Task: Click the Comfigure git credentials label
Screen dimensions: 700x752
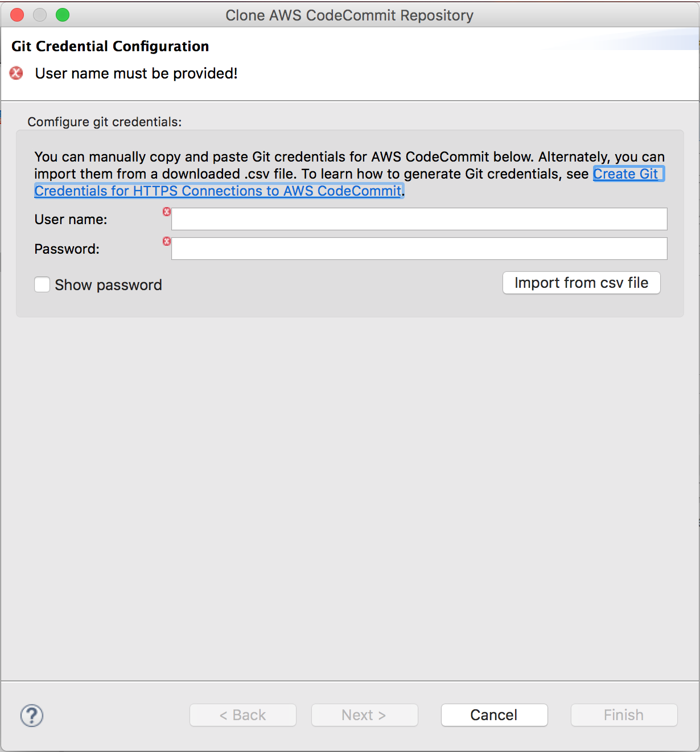Action: click(x=105, y=122)
